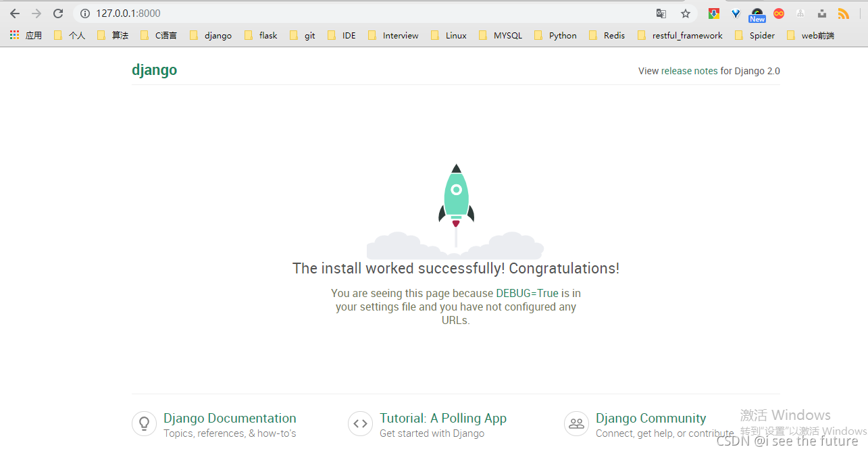Open the download-arrow Chrome extension

pos(714,14)
